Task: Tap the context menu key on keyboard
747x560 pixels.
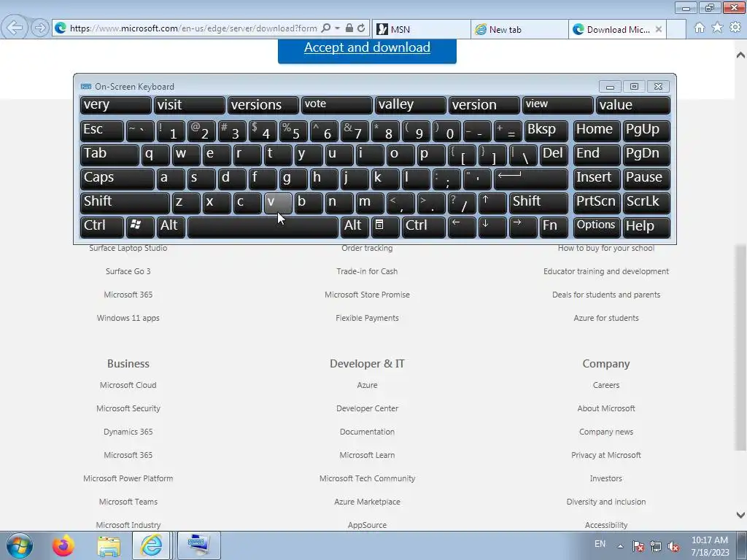Action: coord(385,226)
